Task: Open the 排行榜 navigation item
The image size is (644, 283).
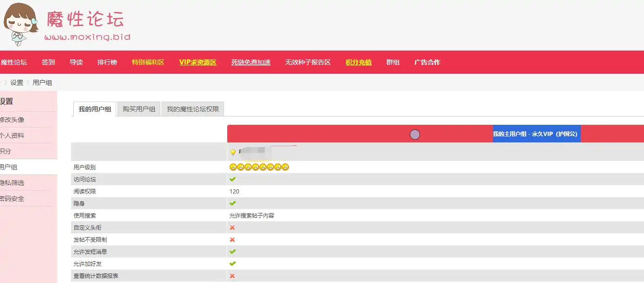Action: tap(107, 62)
